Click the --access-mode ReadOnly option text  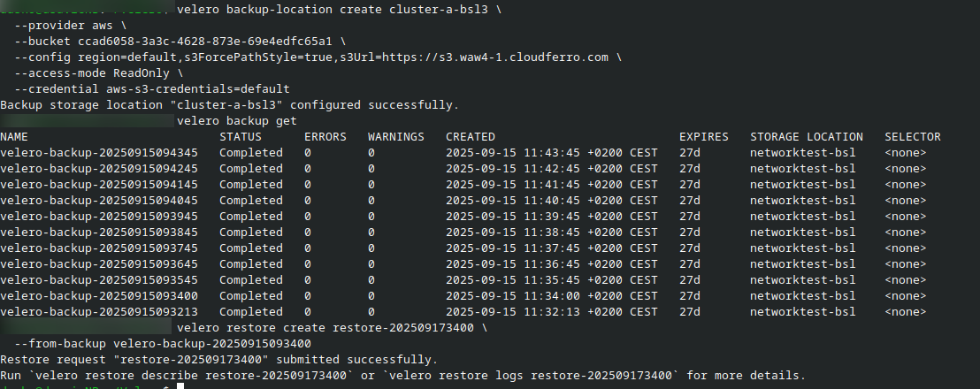coord(92,73)
